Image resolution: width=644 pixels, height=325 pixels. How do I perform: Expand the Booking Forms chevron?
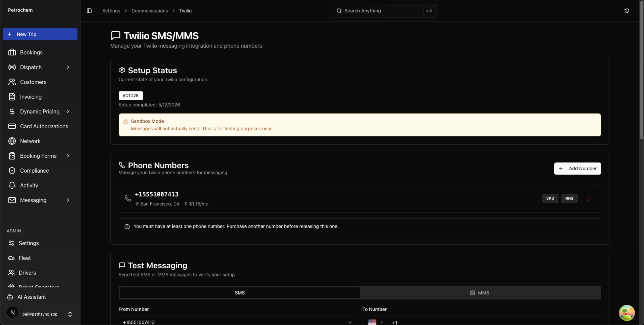pyautogui.click(x=68, y=156)
